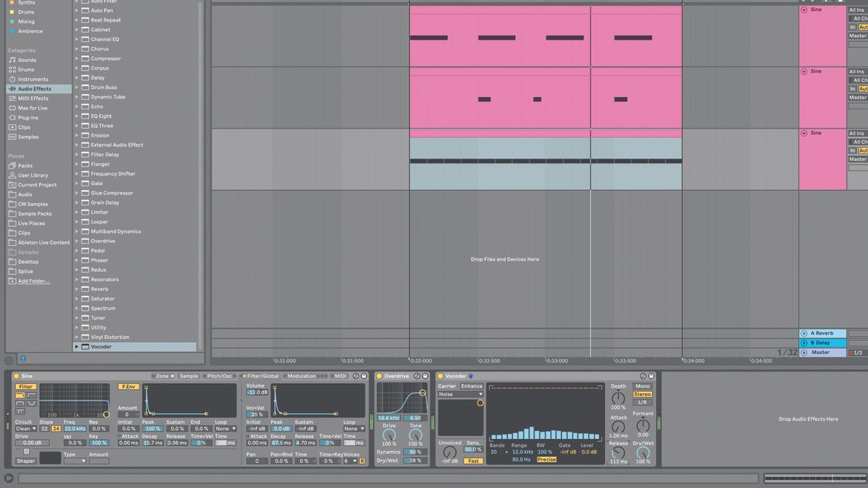The width and height of the screenshot is (868, 488).
Task: Click the save preset icon on the Vocoder
Action: (650, 376)
